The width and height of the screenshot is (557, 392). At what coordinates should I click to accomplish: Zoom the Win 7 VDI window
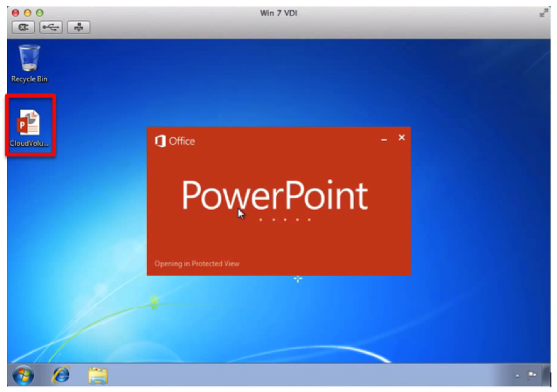point(39,13)
